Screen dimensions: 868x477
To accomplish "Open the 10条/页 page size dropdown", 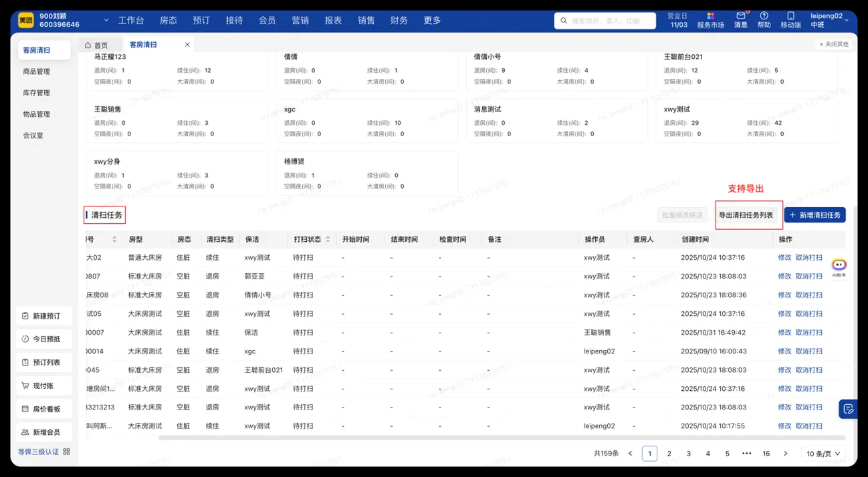I will 823,453.
